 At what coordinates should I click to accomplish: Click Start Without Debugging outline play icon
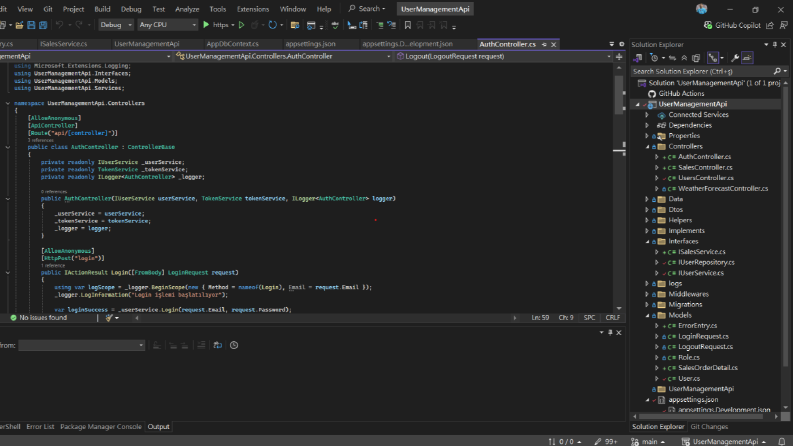[x=241, y=25]
